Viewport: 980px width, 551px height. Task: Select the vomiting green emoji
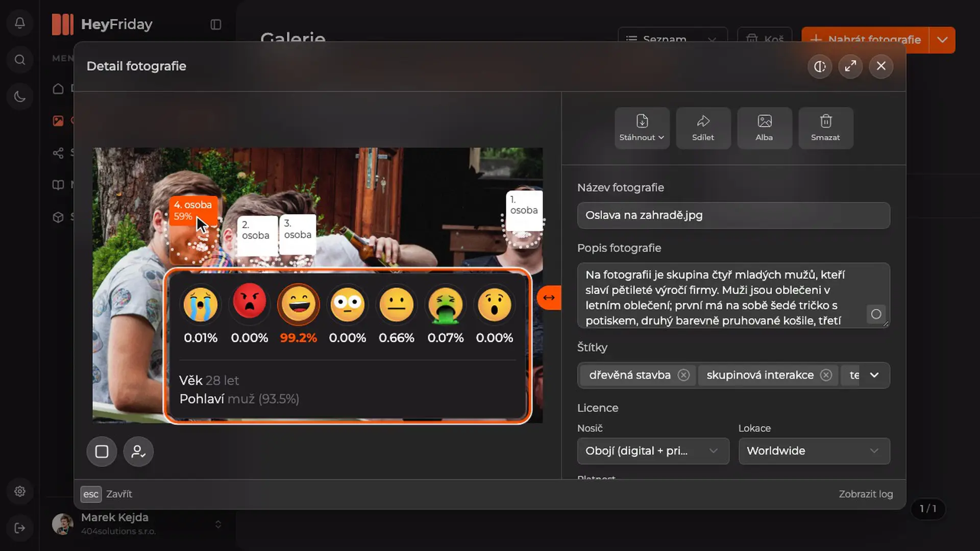446,305
